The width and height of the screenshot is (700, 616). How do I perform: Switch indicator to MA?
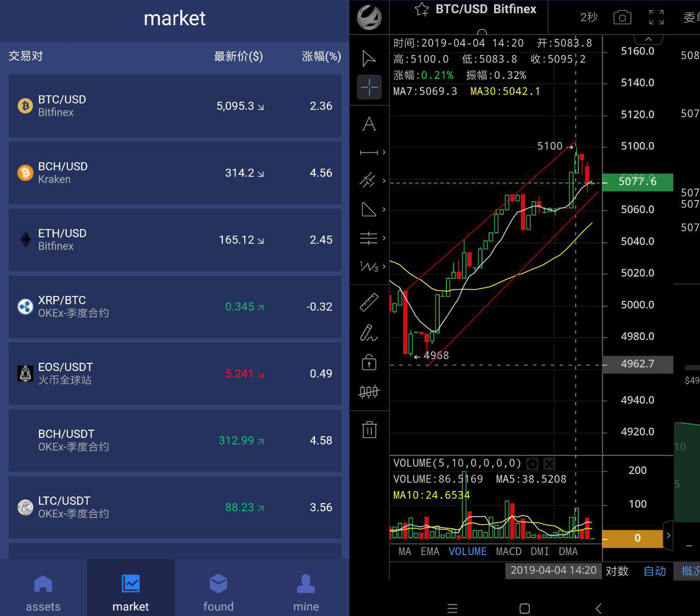pyautogui.click(x=405, y=551)
